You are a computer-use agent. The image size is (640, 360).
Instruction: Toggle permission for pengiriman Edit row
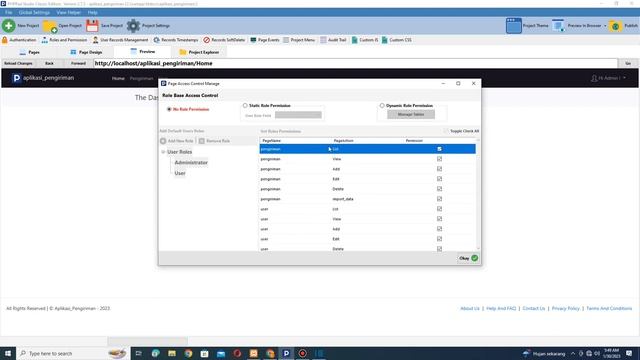click(x=439, y=179)
